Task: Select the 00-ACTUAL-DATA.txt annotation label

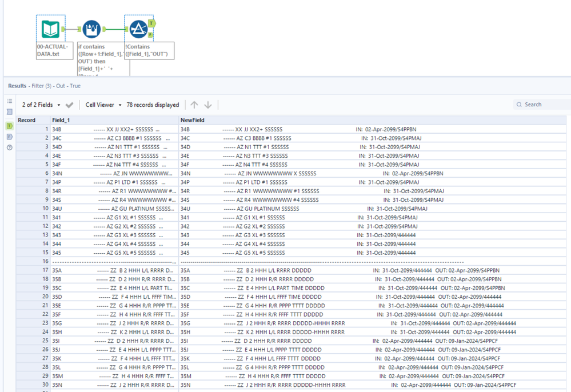Action: [55, 51]
